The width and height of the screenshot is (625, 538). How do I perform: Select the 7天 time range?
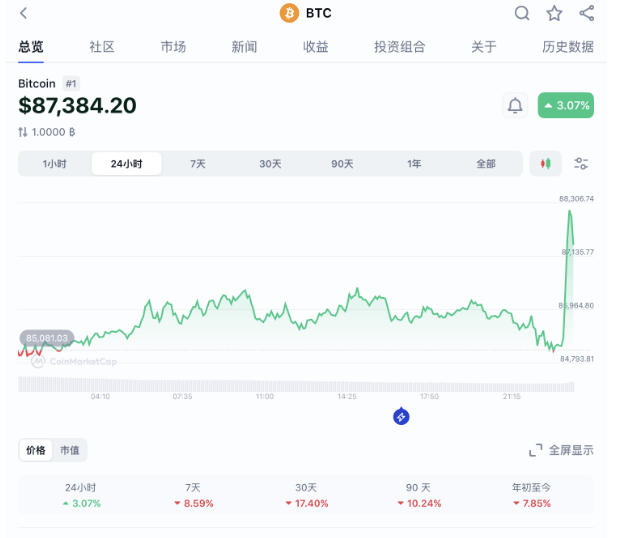coord(198,164)
